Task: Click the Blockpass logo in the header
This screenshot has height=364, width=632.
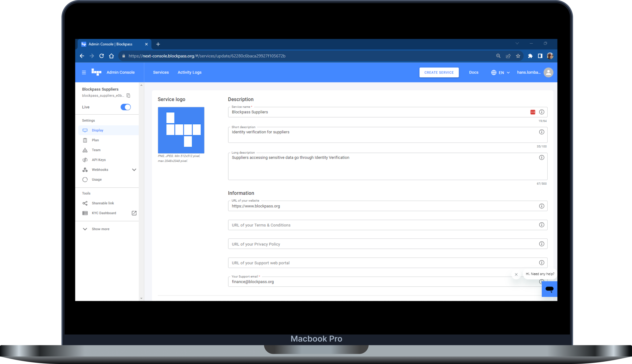Action: point(96,72)
